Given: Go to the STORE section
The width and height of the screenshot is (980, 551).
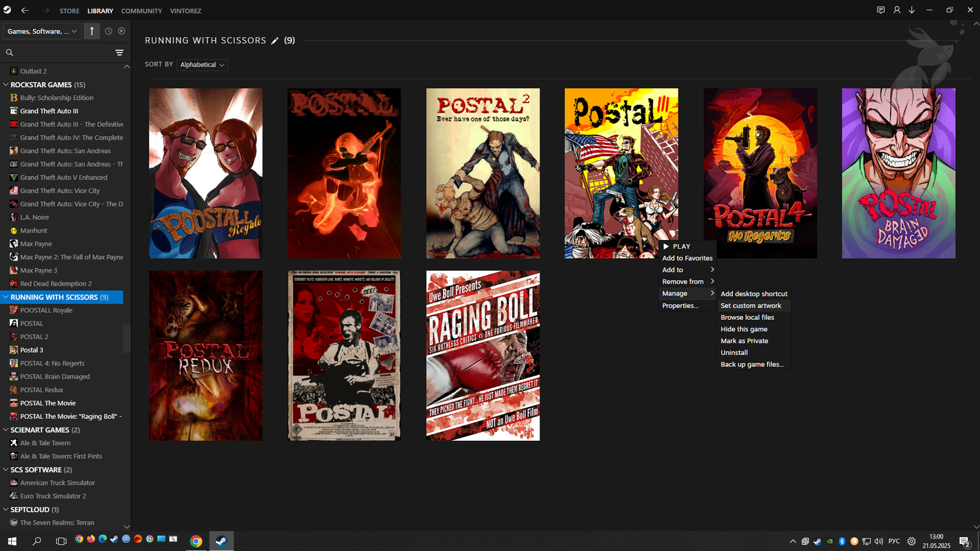Looking at the screenshot, I should pyautogui.click(x=69, y=11).
